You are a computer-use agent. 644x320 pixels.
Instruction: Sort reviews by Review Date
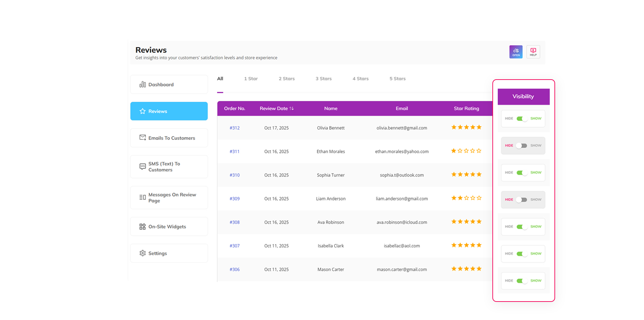click(277, 108)
